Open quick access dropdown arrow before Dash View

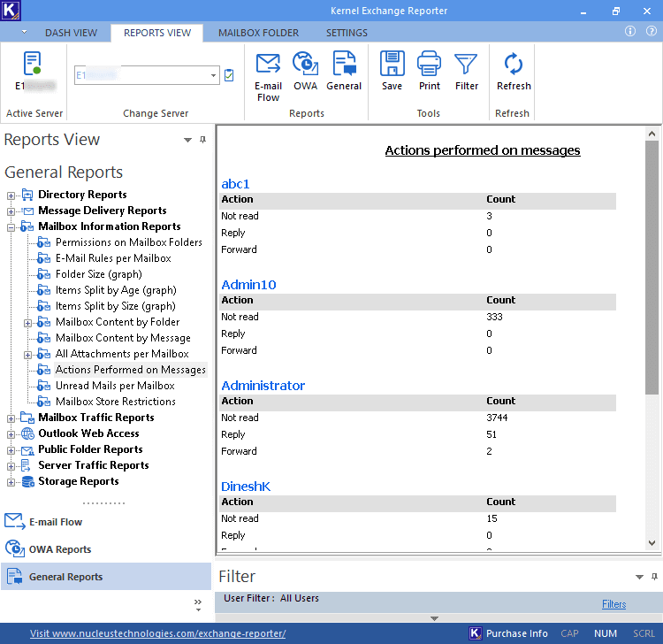(x=24, y=32)
